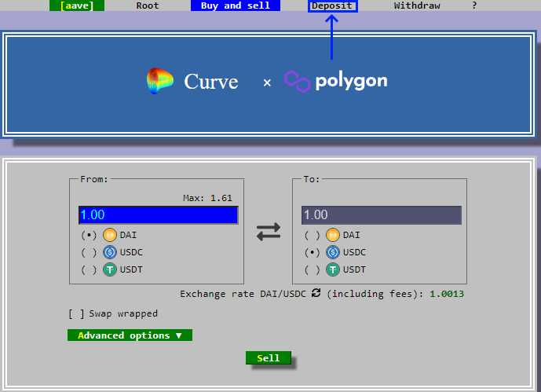Select USDT radio in From box
This screenshot has width=541, height=392.
(x=89, y=269)
